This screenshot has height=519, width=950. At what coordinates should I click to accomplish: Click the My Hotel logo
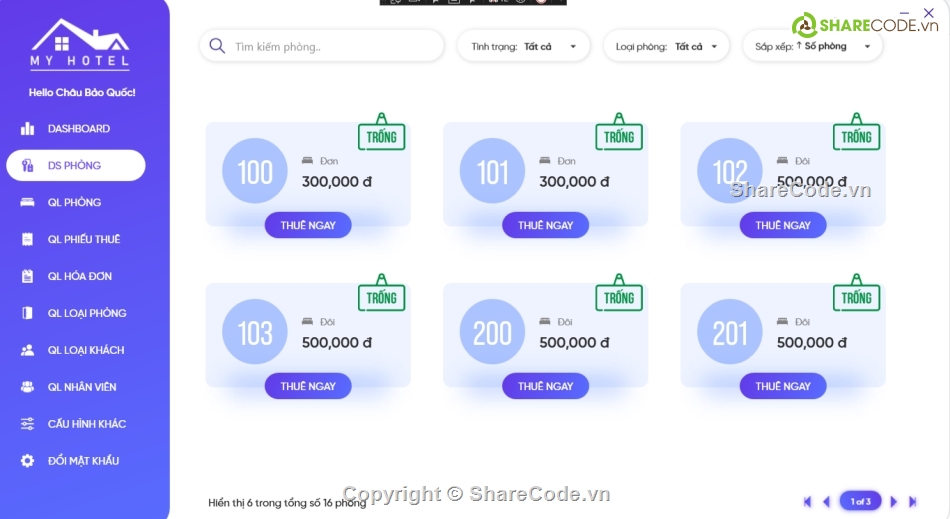point(80,45)
